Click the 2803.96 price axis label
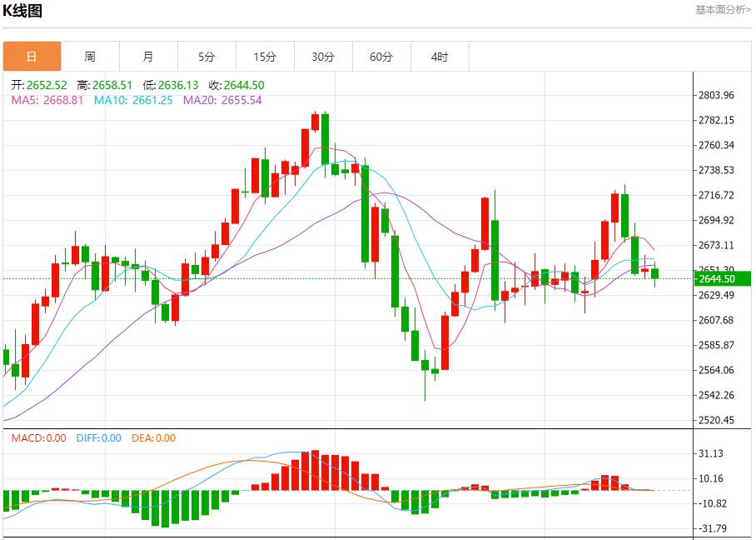Screen dimensions: 756x540 pyautogui.click(x=716, y=95)
